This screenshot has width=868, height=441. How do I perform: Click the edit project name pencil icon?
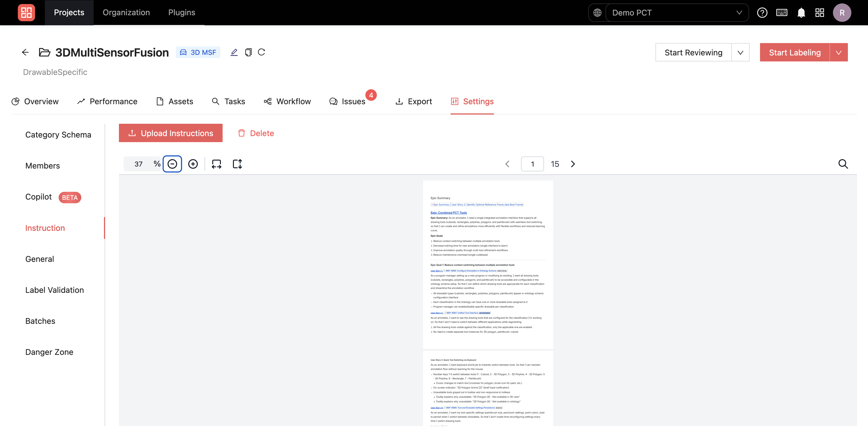234,52
